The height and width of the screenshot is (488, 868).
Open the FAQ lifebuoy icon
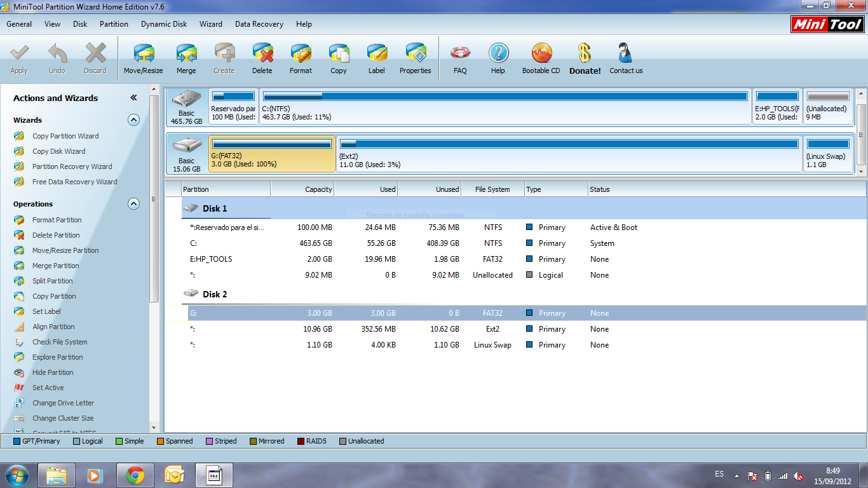(x=460, y=53)
